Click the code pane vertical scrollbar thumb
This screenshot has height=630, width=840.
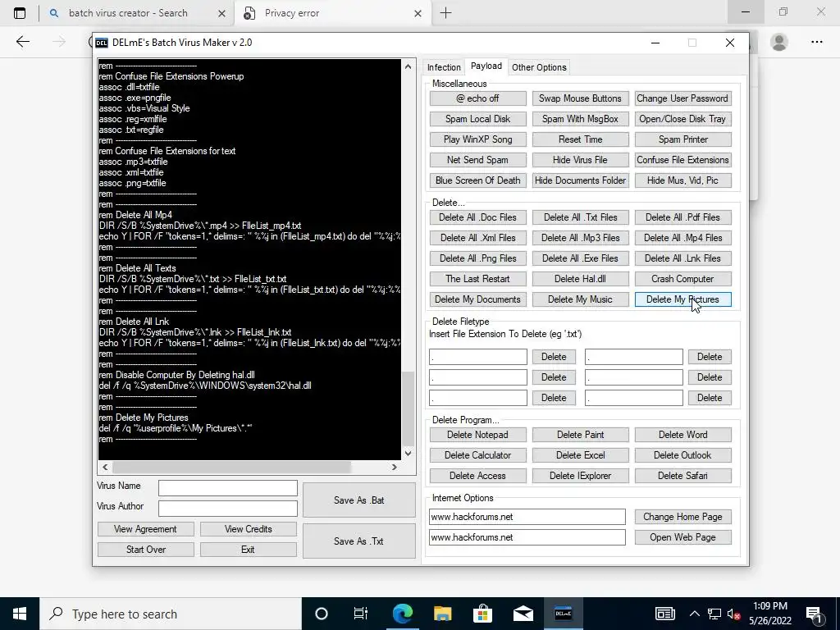pos(409,409)
